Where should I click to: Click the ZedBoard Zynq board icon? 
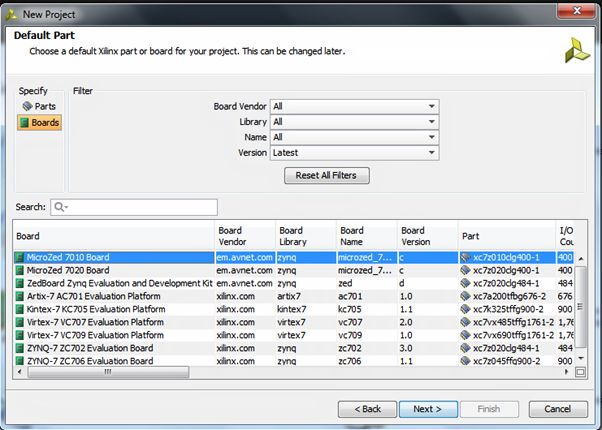[x=20, y=283]
